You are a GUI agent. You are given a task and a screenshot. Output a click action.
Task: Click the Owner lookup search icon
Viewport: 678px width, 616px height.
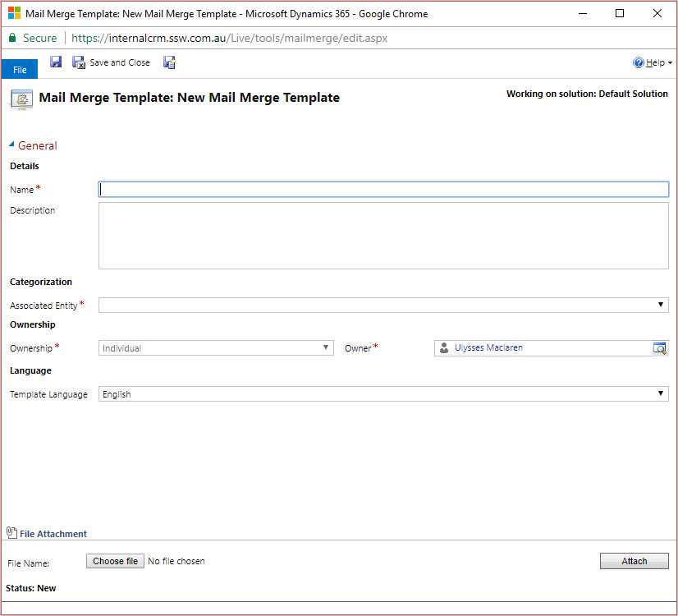click(660, 348)
